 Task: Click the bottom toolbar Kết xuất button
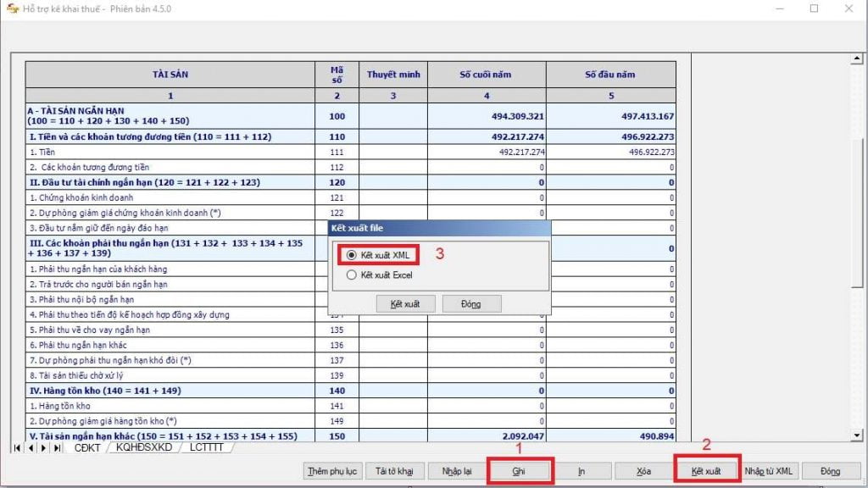pos(706,471)
